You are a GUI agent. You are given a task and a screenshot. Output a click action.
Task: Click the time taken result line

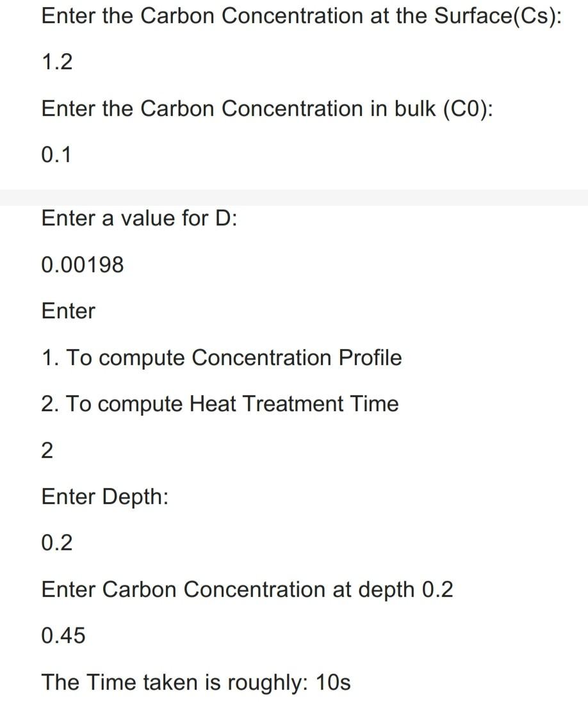[196, 683]
